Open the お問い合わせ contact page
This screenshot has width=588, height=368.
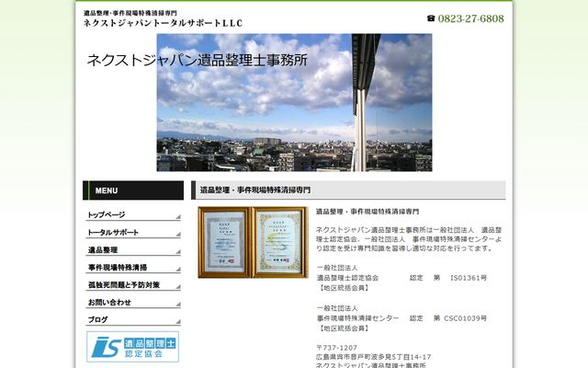coord(133,303)
